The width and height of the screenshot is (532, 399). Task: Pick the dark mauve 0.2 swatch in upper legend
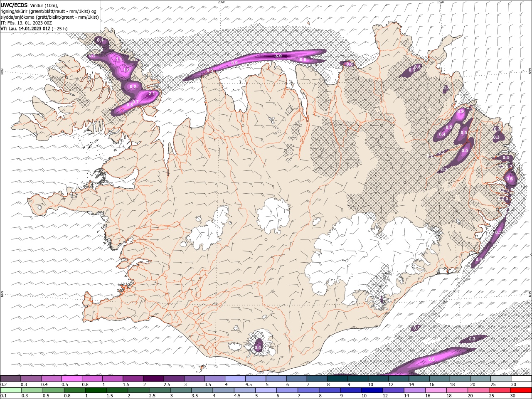point(10,379)
